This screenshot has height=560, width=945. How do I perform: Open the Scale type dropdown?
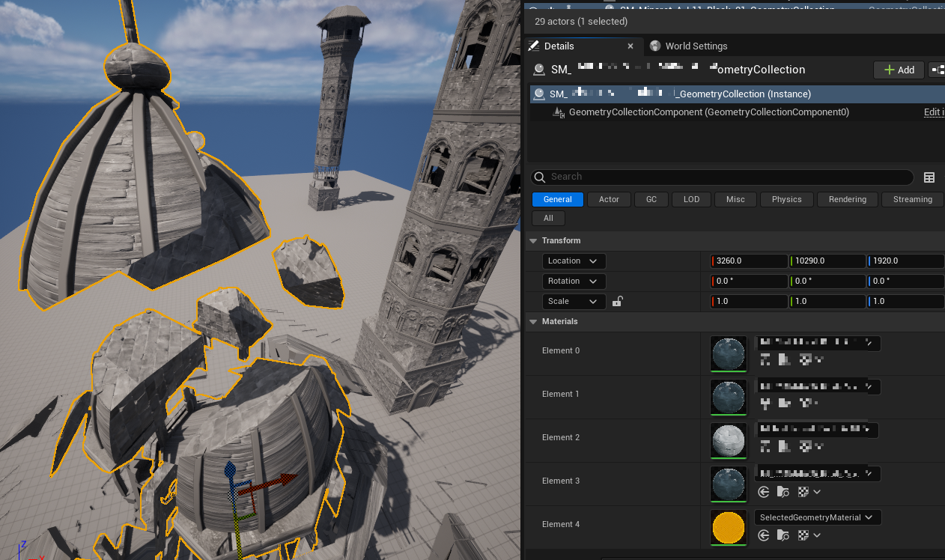(574, 301)
